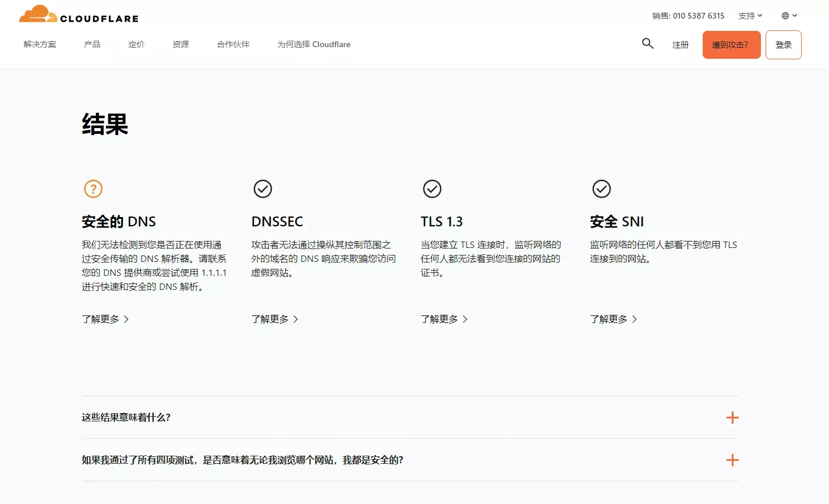Image resolution: width=829 pixels, height=504 pixels.
Task: Expand the question 这些结果意味着什么?
Action: (732, 417)
